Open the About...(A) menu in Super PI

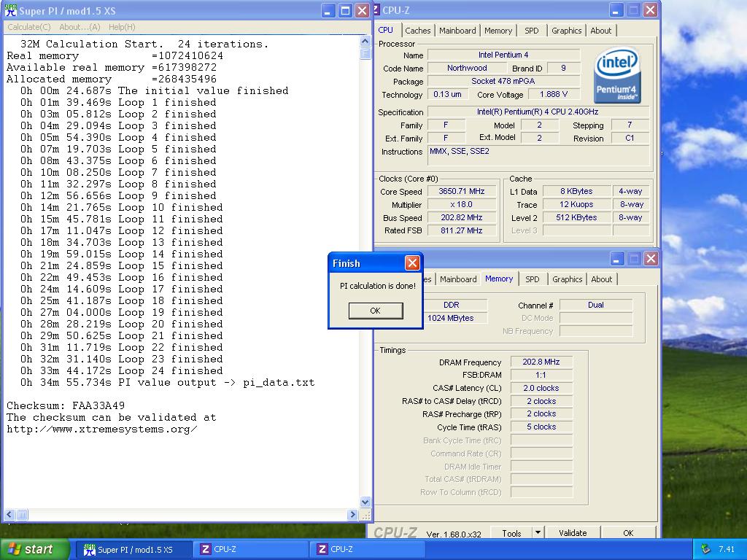tap(80, 27)
